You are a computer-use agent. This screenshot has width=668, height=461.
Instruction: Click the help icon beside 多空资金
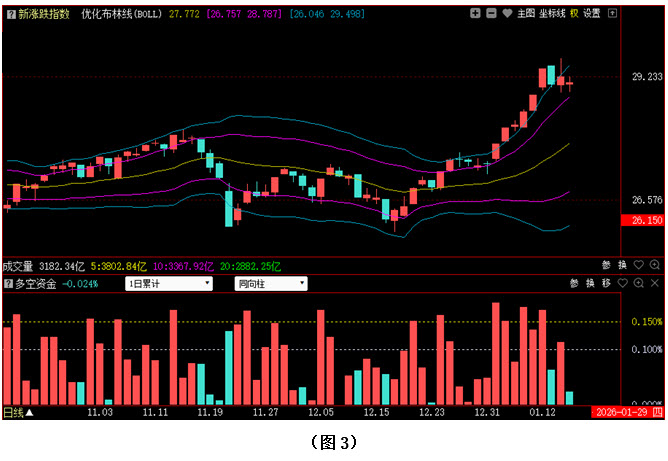(7, 283)
